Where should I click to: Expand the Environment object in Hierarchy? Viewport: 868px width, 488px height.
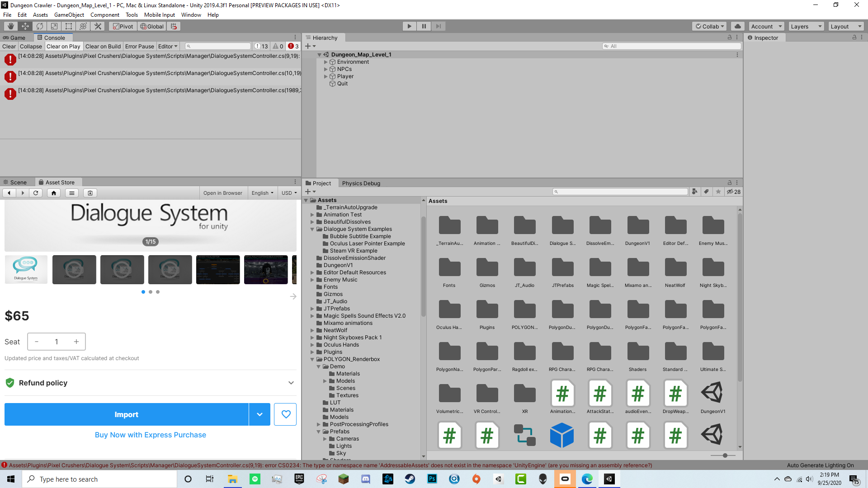coord(325,62)
